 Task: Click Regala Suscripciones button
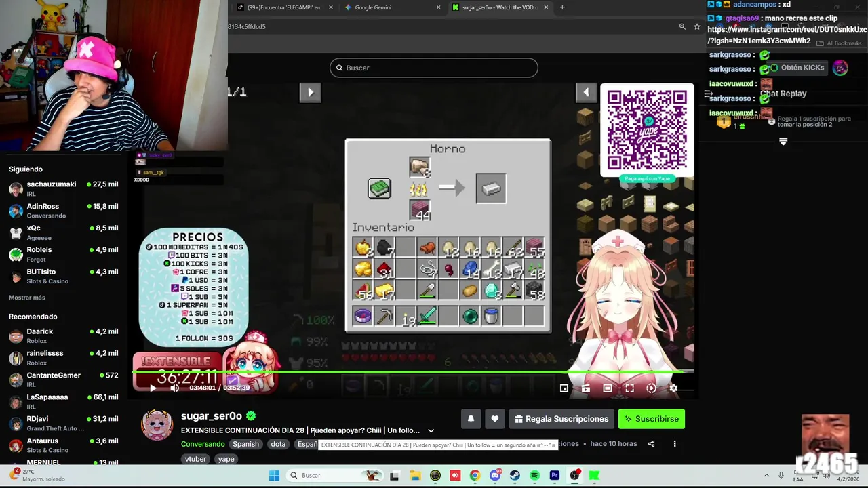(561, 419)
